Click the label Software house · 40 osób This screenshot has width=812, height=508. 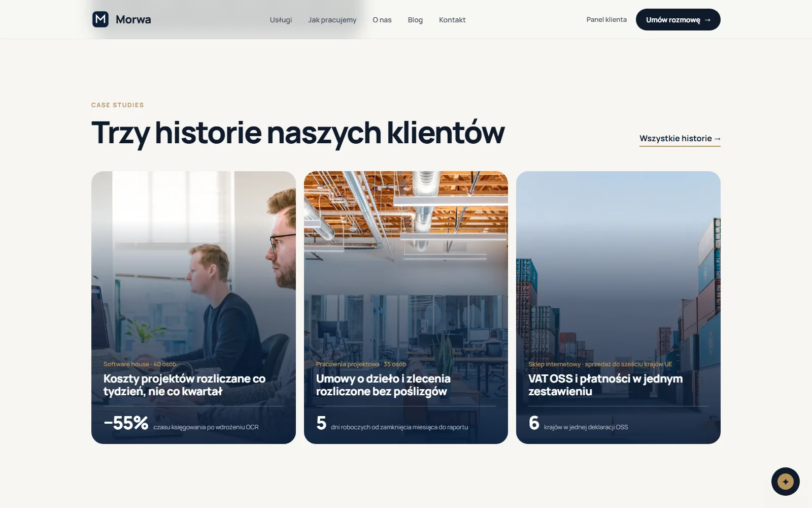pos(140,364)
